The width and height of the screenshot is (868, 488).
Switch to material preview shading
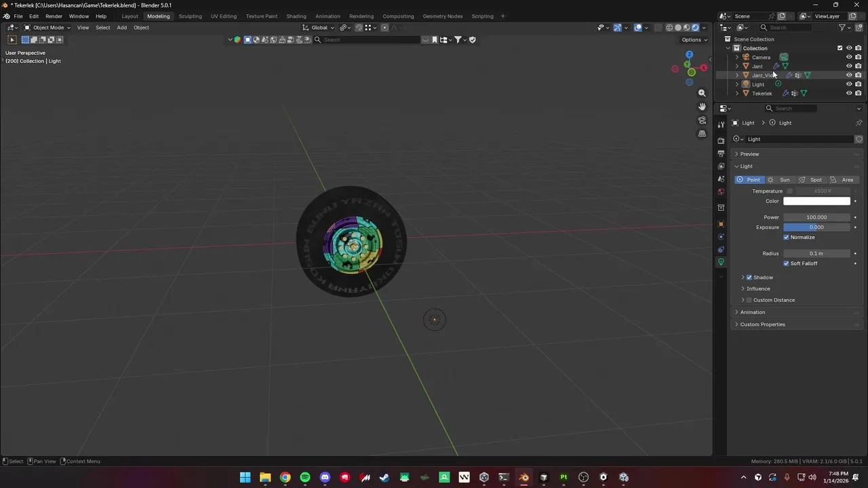pos(686,28)
